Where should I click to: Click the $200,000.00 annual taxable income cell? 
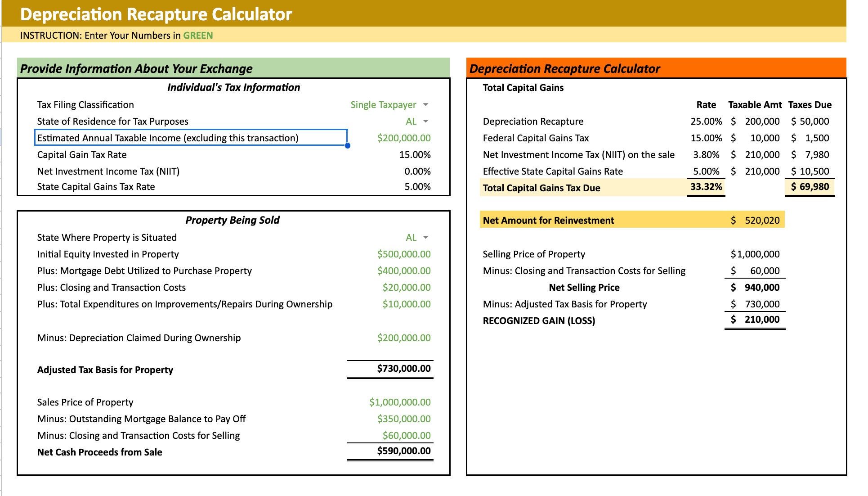point(403,138)
